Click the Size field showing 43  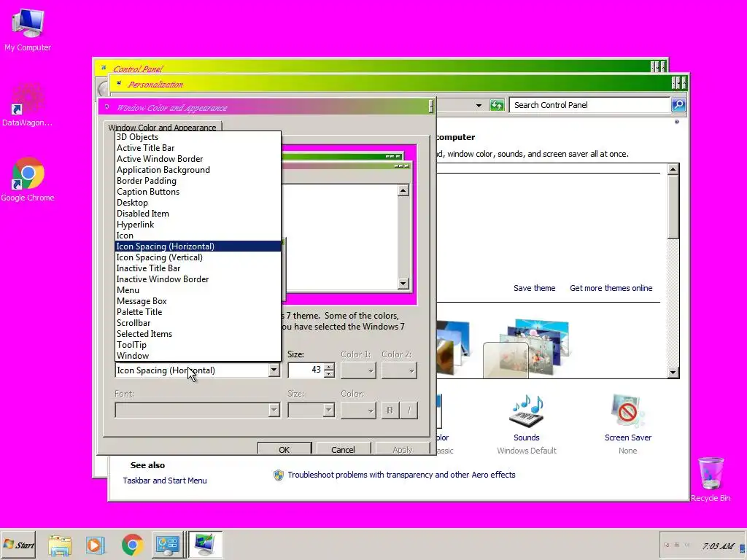coord(306,370)
